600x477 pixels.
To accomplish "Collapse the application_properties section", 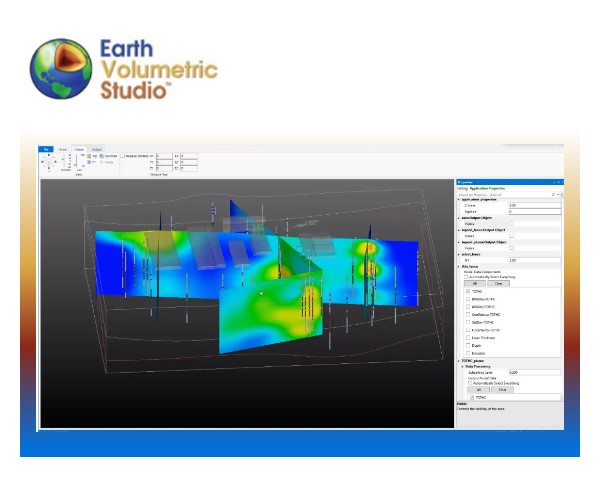I will (x=459, y=200).
